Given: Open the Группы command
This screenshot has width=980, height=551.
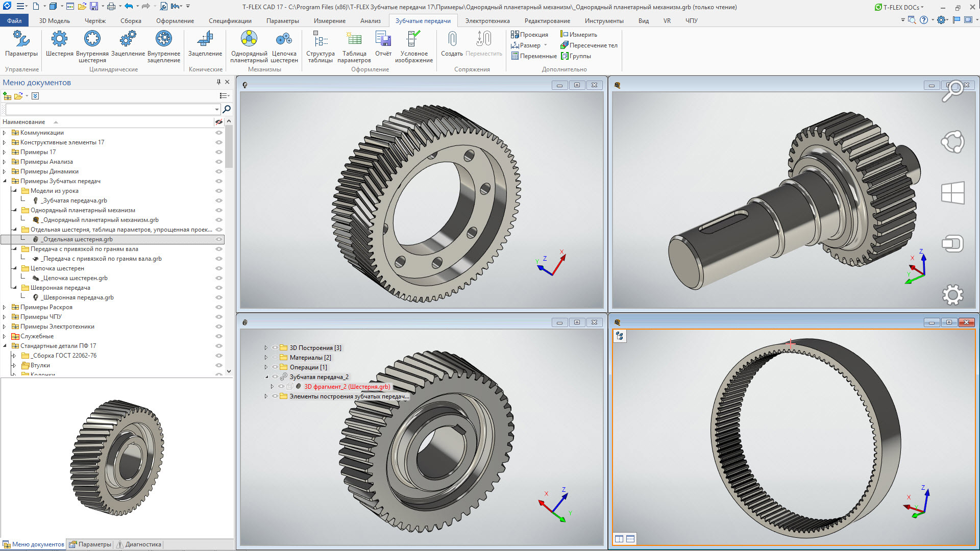Looking at the screenshot, I should coord(576,56).
